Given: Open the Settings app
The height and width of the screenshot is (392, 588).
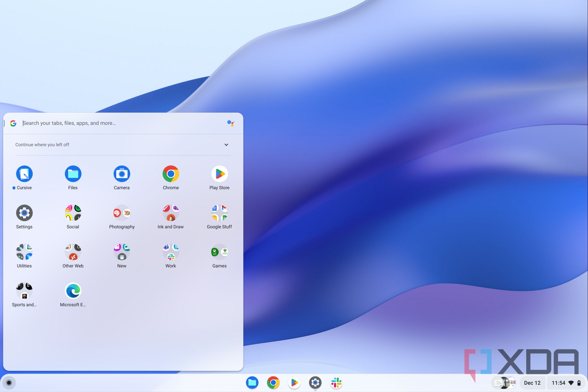Looking at the screenshot, I should click(24, 213).
